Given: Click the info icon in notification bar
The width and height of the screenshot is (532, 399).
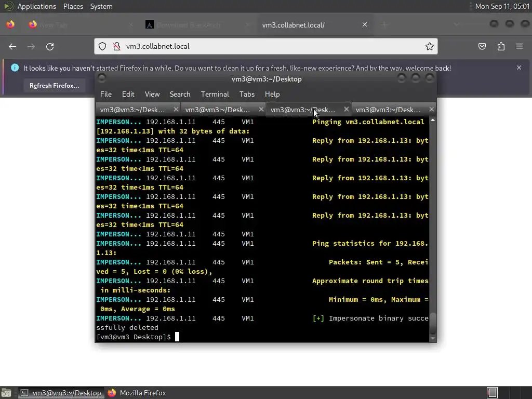Looking at the screenshot, I should (15, 68).
